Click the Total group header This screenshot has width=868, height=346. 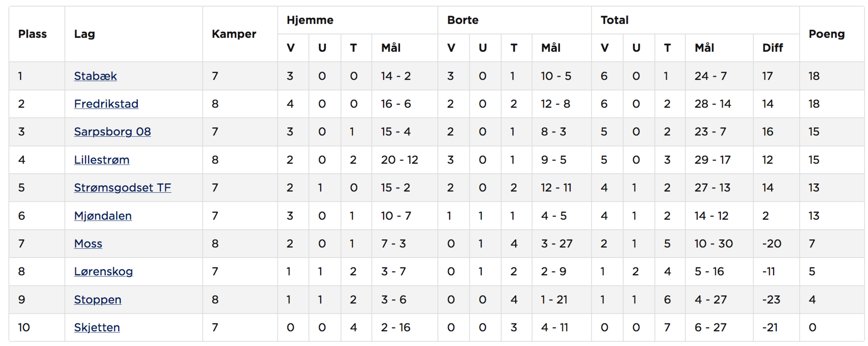(615, 20)
